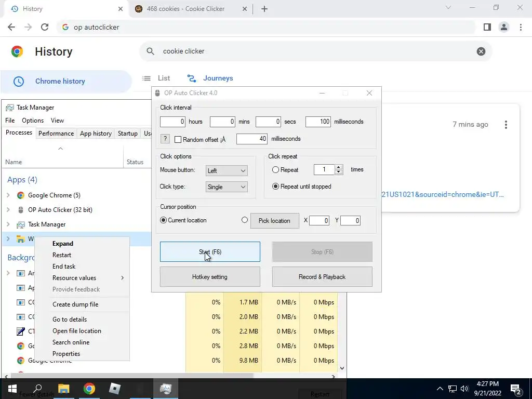Open File Explorer from taskbar

click(x=63, y=389)
